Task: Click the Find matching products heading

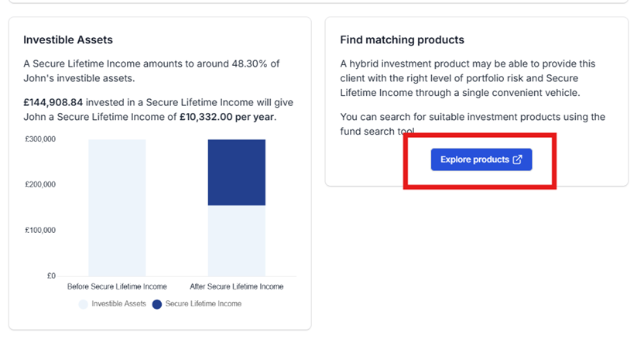Action: (x=402, y=39)
